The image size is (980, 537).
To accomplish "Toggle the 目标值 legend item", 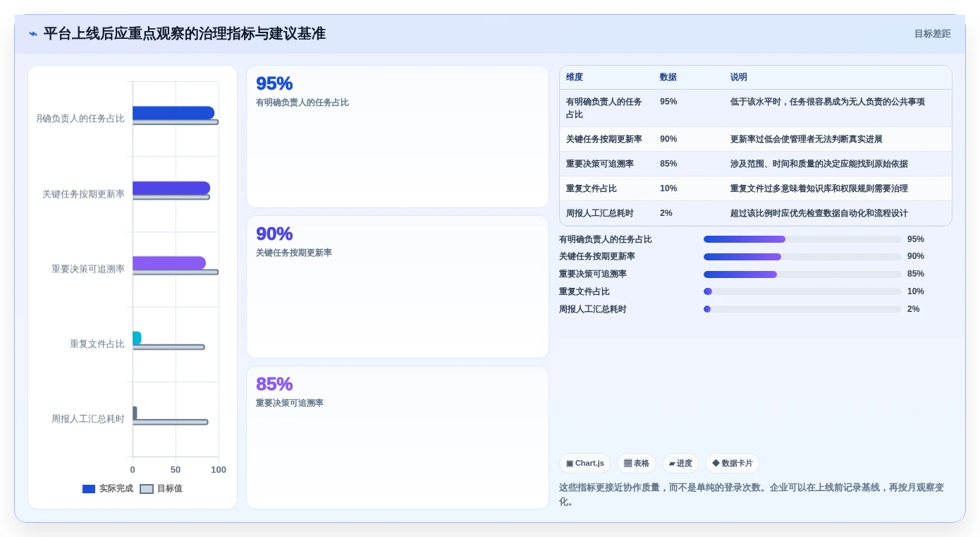I will [x=161, y=488].
